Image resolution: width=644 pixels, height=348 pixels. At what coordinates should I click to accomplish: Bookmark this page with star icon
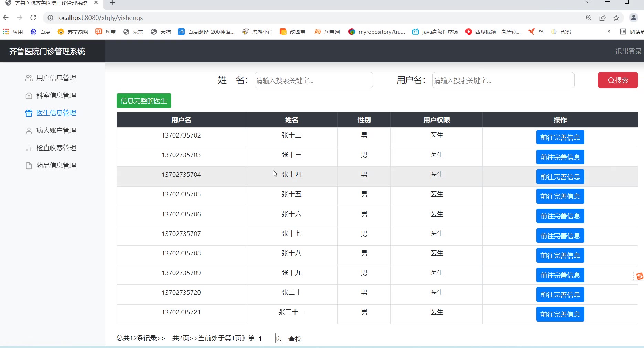click(x=616, y=18)
